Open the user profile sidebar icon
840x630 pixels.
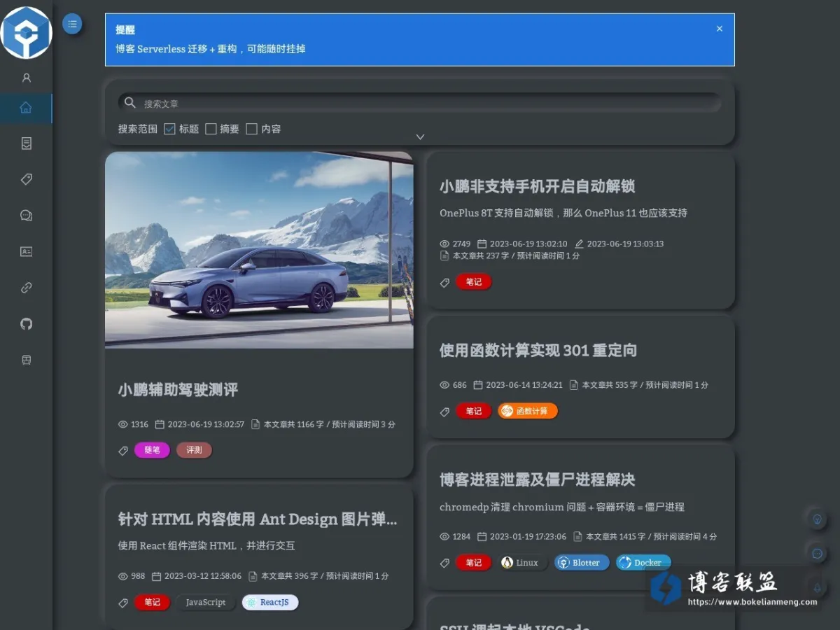(26, 78)
